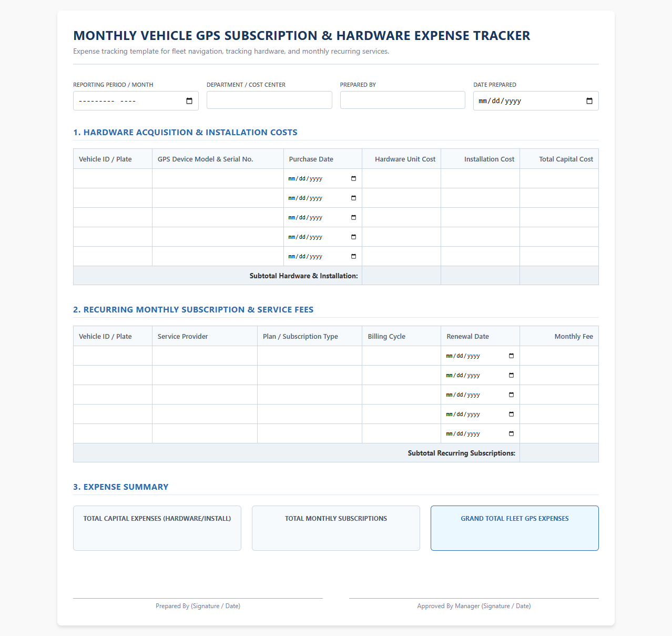Open the Purchase Date calendar, third hardware row

pos(353,218)
